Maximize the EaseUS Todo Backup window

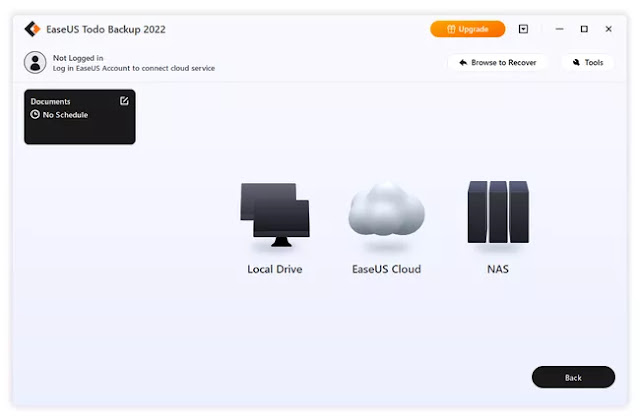coord(584,29)
